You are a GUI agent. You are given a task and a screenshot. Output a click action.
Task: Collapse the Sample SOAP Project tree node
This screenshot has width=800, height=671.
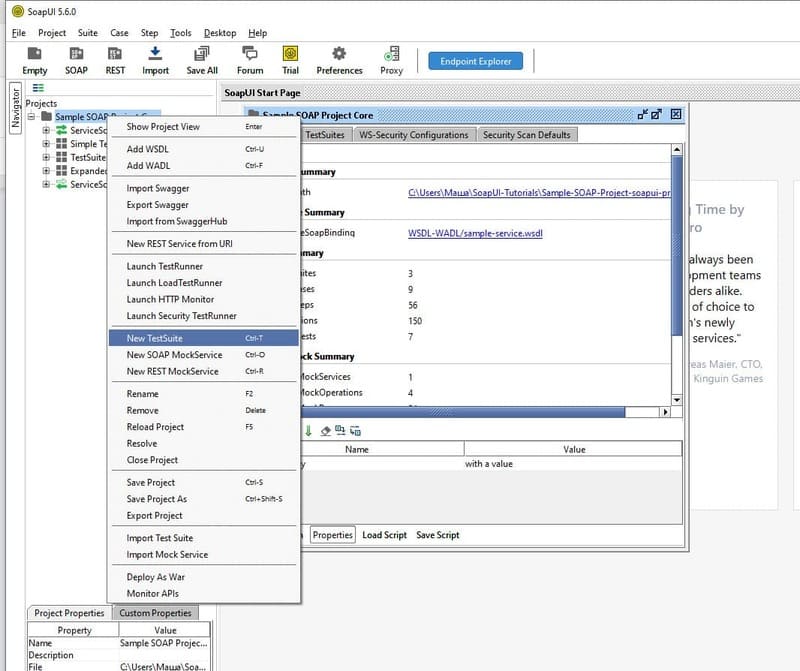[32, 117]
